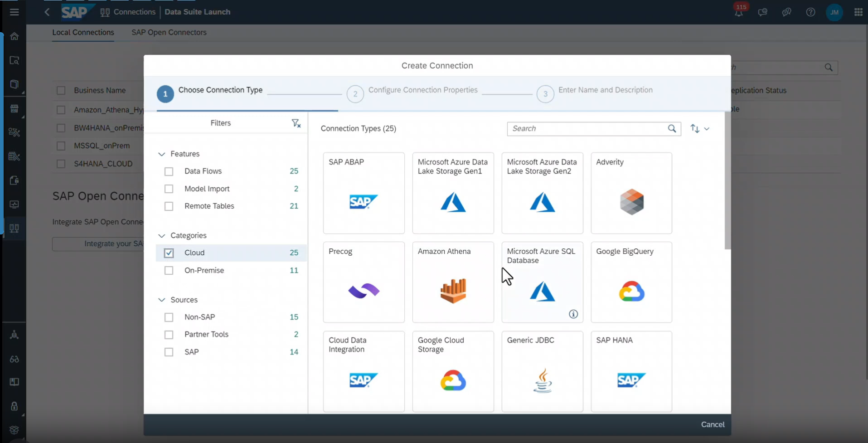Check the Non-SAP sources checkbox
Screen dimensions: 868x443
pyautogui.click(x=169, y=317)
